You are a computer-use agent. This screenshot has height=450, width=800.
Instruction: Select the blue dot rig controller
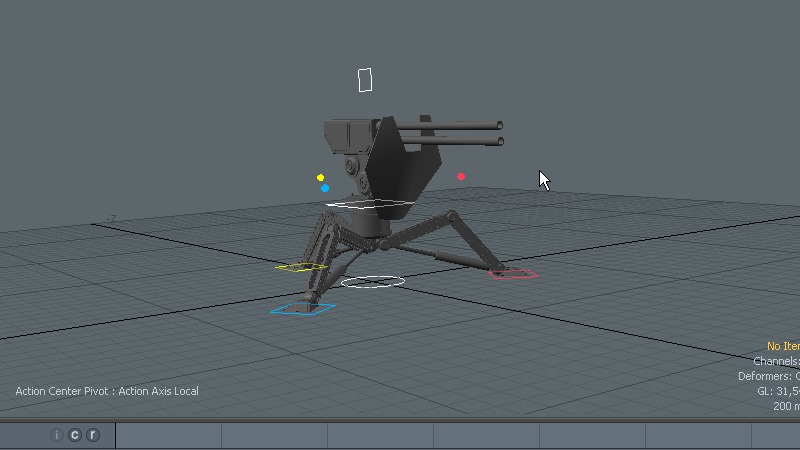click(x=325, y=188)
